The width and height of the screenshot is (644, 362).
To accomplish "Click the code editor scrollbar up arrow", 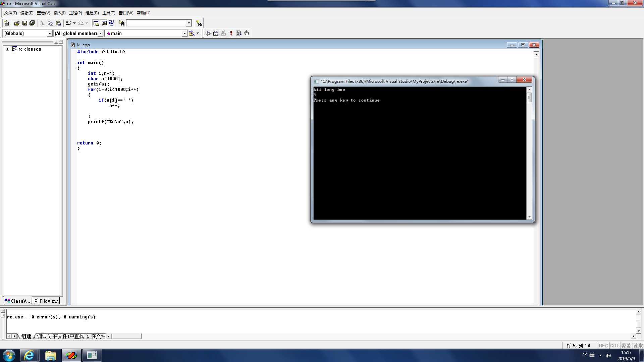I will pos(536,54).
